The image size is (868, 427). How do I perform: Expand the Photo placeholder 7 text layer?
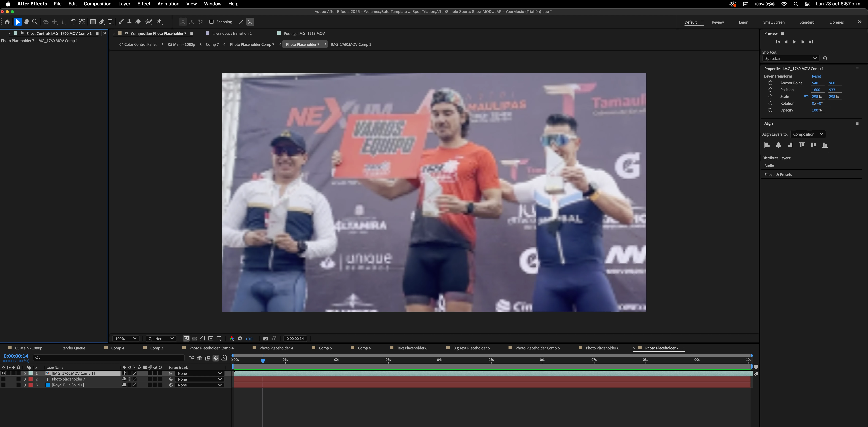[25, 379]
